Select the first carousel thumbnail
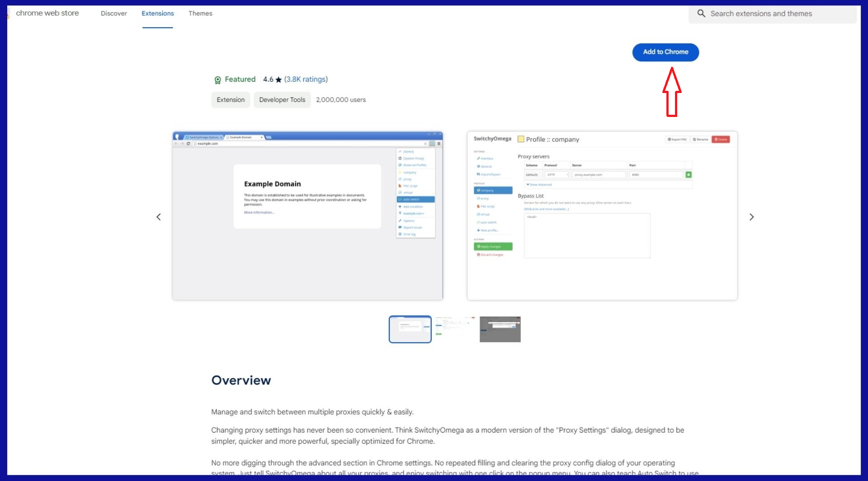This screenshot has width=868, height=481. point(410,329)
